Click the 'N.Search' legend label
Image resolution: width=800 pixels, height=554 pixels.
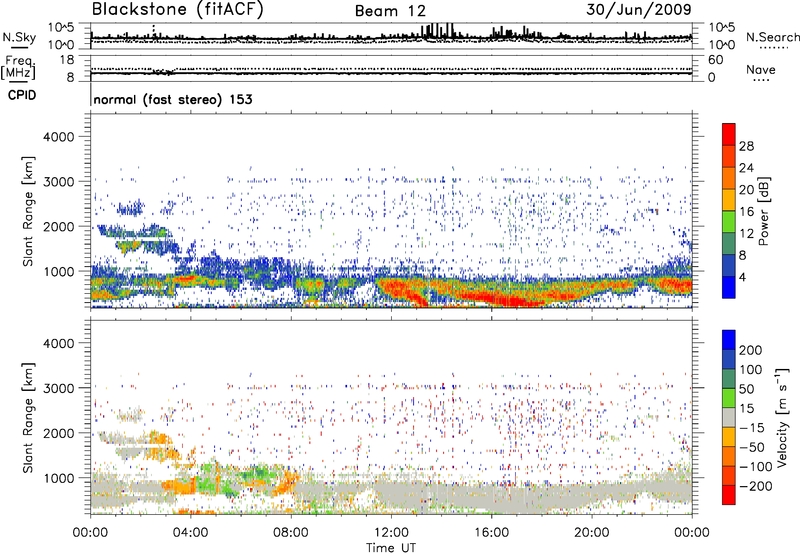pyautogui.click(x=772, y=37)
